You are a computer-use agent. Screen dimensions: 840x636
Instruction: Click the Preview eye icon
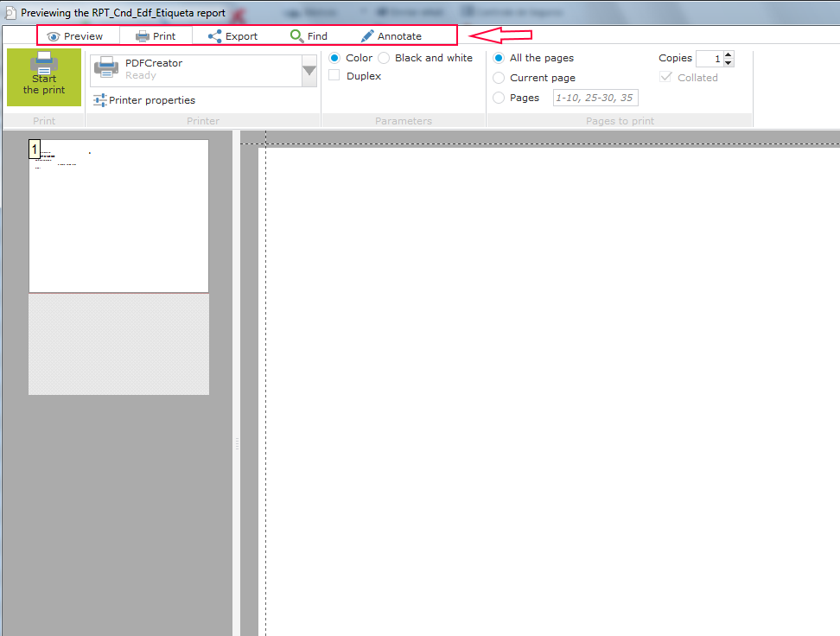click(x=54, y=36)
